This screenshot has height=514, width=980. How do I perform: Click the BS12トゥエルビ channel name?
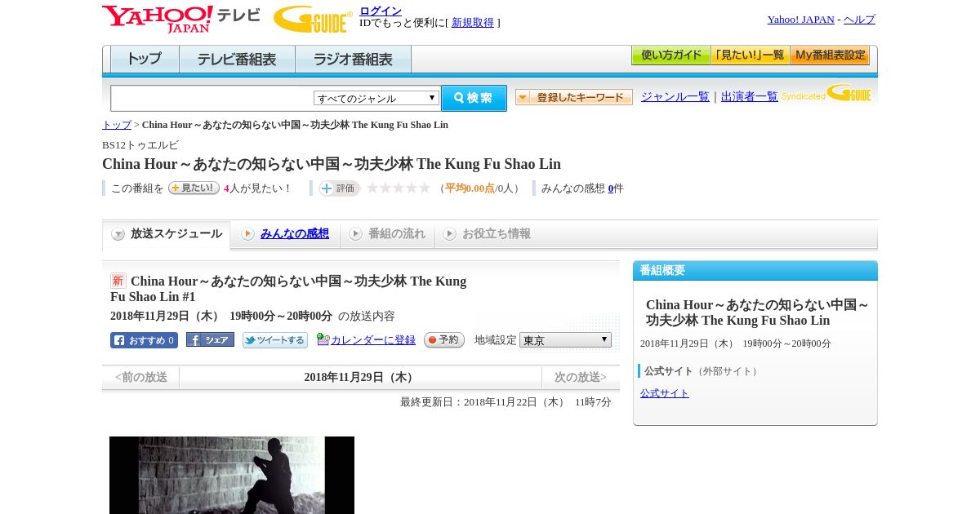tap(140, 145)
